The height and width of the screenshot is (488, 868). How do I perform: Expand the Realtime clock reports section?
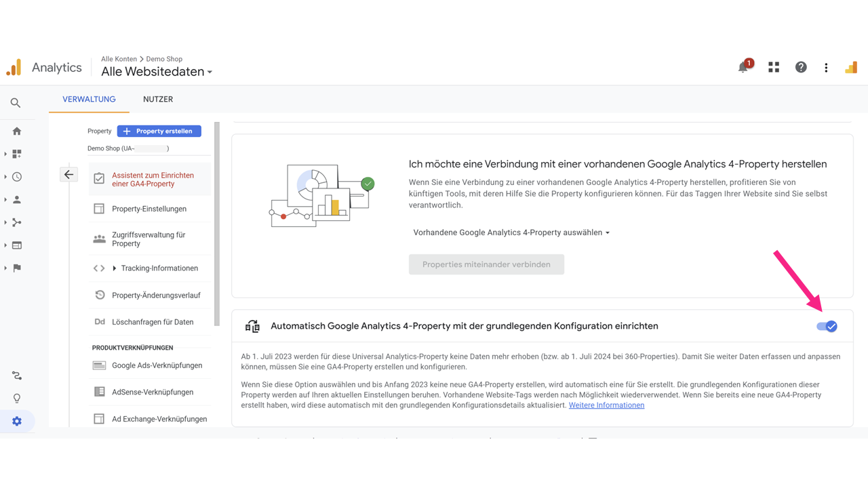[17, 177]
